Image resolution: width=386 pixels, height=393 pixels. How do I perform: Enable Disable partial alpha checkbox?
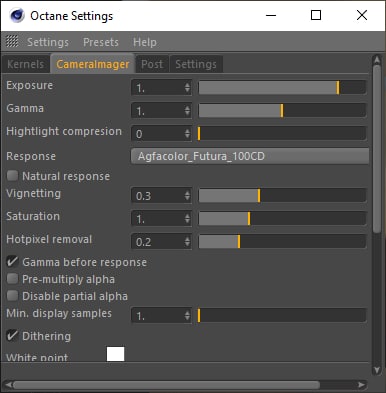click(12, 296)
